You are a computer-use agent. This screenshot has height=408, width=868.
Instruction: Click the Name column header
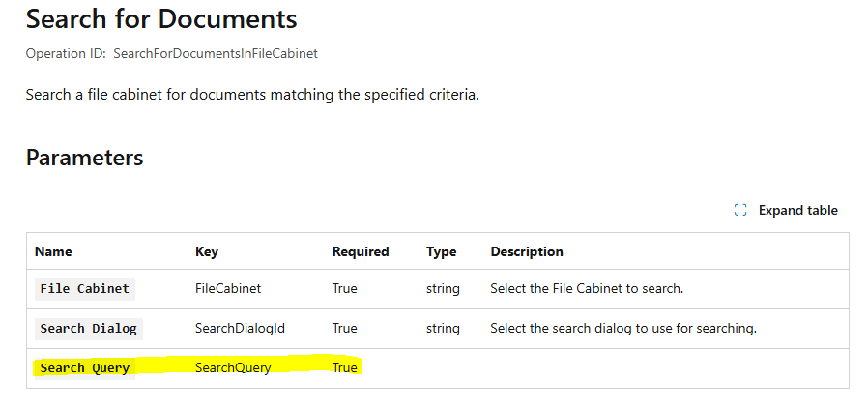tap(53, 251)
